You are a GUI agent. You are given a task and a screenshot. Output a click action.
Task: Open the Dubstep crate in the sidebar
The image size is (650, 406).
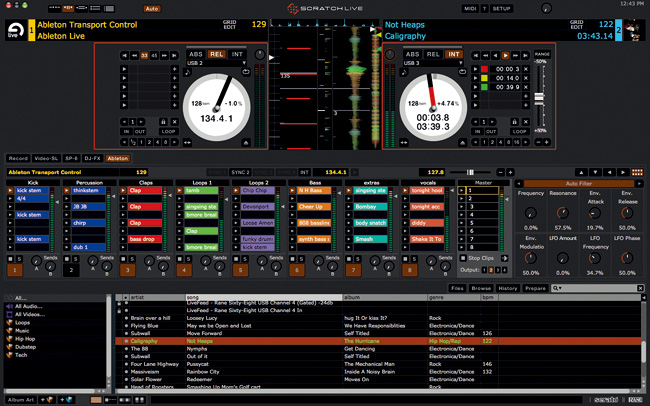tap(25, 347)
